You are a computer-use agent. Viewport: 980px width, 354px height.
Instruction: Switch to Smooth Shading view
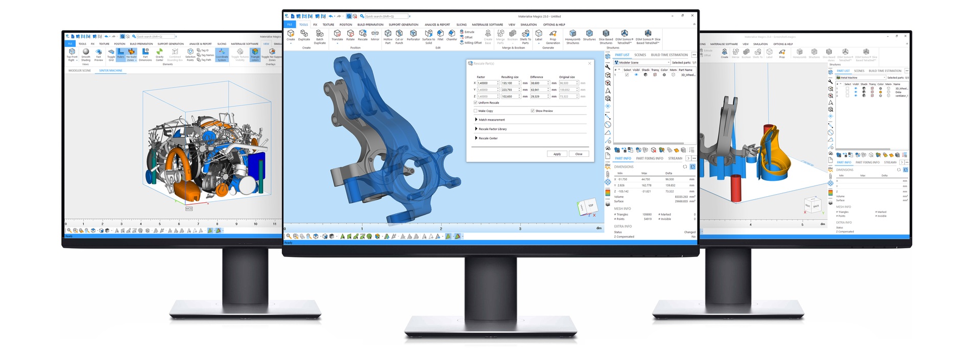tap(86, 54)
